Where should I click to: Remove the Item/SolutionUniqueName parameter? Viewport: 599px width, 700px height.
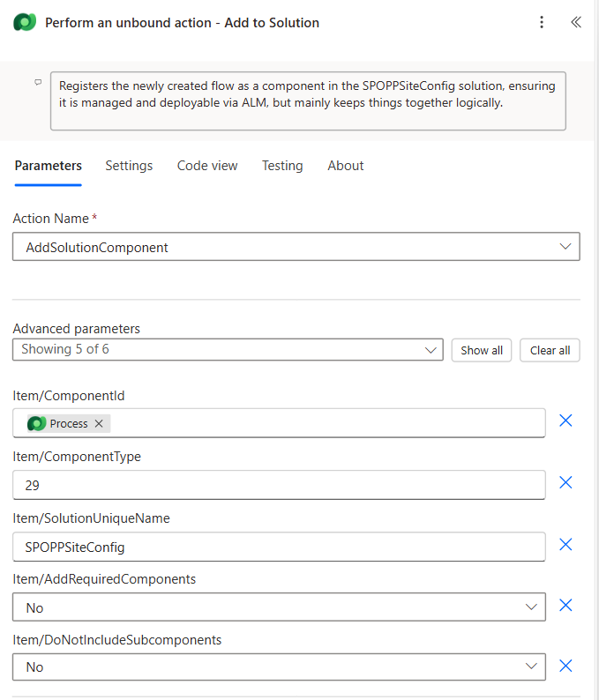pos(565,545)
